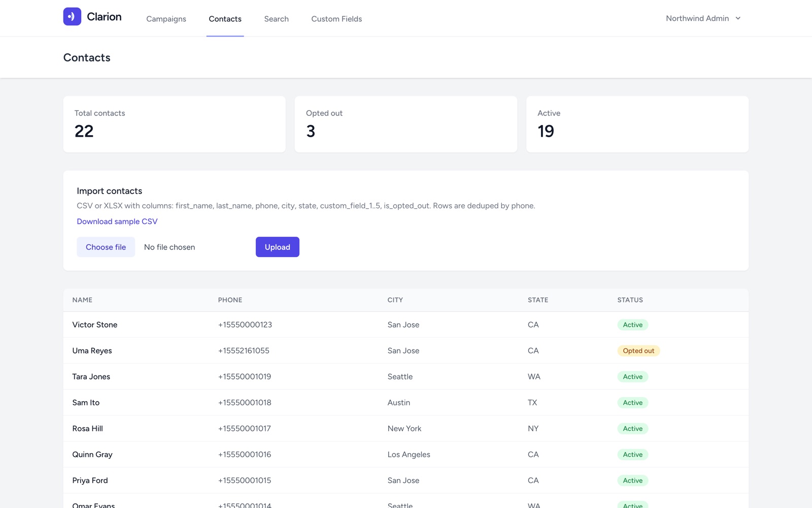Click the NY state cell
The image size is (812, 508).
coord(533,428)
